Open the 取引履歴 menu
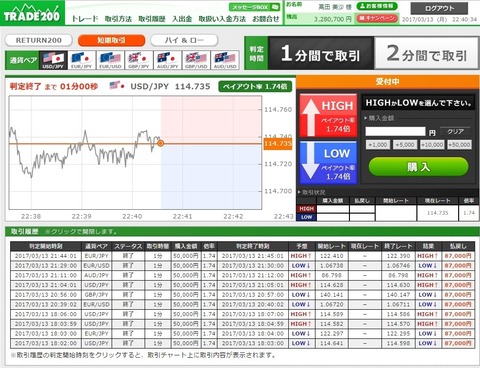This screenshot has height=368, width=480. [152, 19]
